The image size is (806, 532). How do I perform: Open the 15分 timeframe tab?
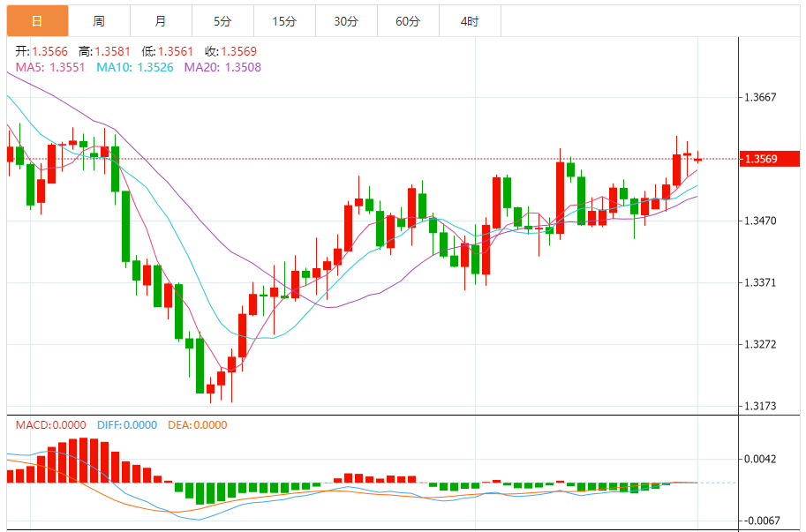tap(284, 21)
